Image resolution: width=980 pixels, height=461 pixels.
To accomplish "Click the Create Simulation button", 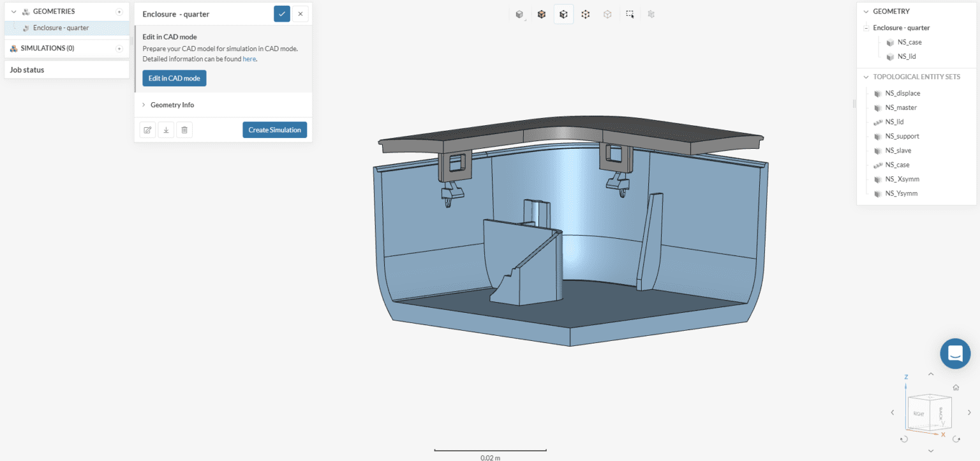I will click(274, 130).
